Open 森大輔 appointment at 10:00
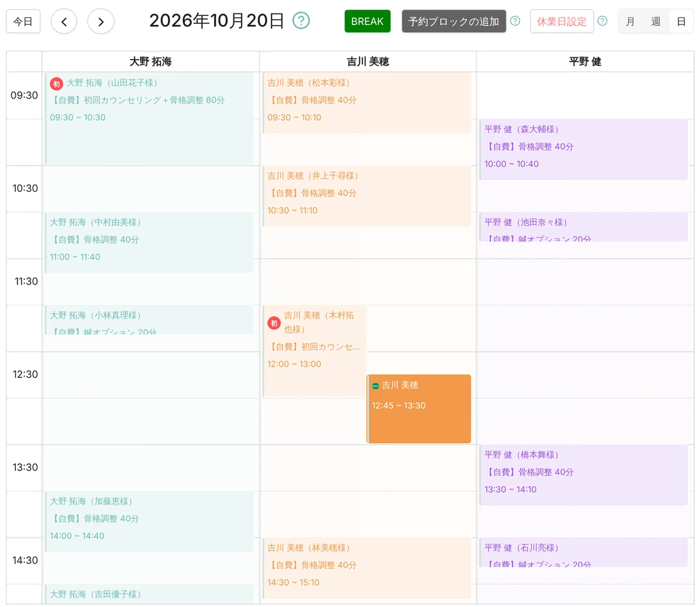Image resolution: width=700 pixels, height=607 pixels. (x=583, y=149)
